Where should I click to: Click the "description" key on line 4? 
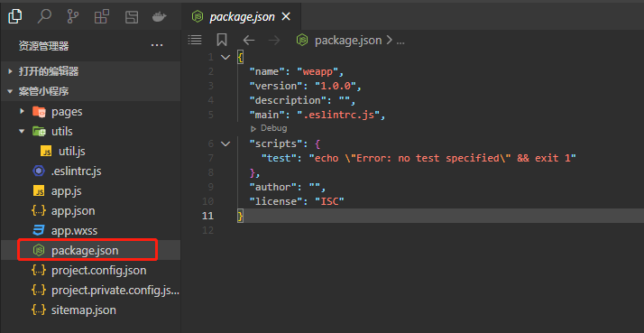(288, 100)
